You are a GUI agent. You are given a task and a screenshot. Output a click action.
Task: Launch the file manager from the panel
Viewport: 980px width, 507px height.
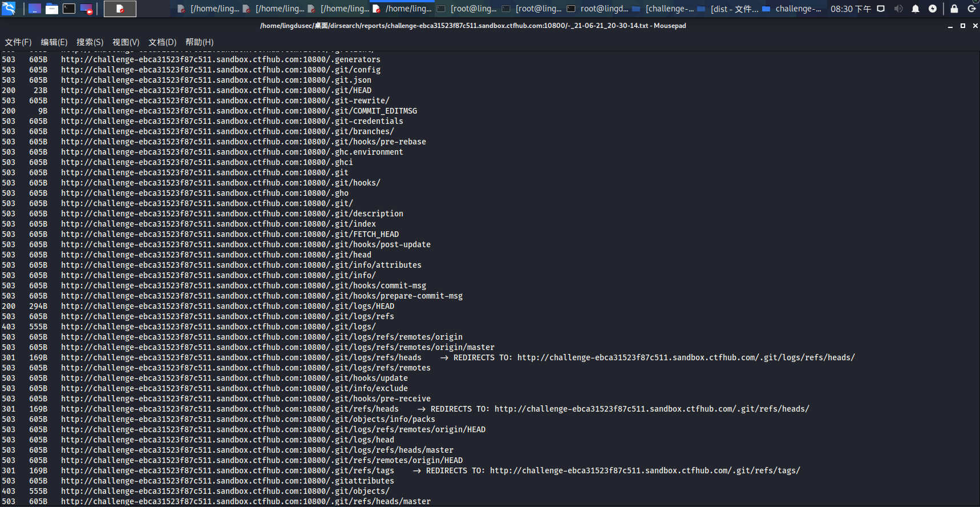(52, 9)
